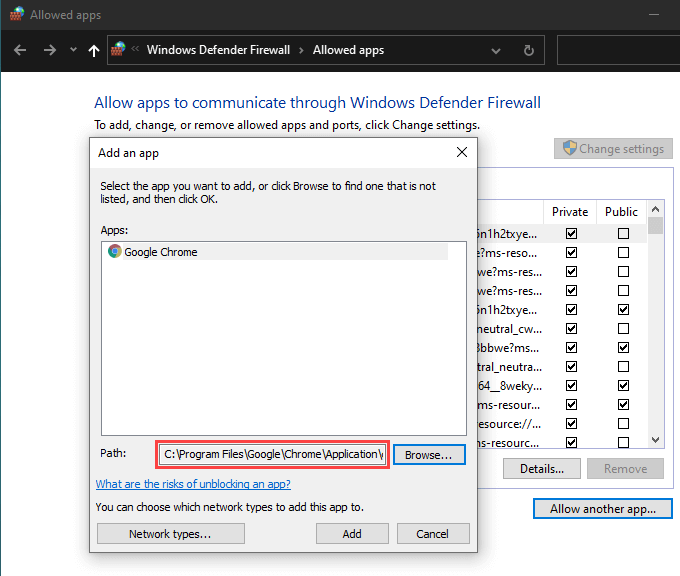Open Network types options

pyautogui.click(x=170, y=534)
